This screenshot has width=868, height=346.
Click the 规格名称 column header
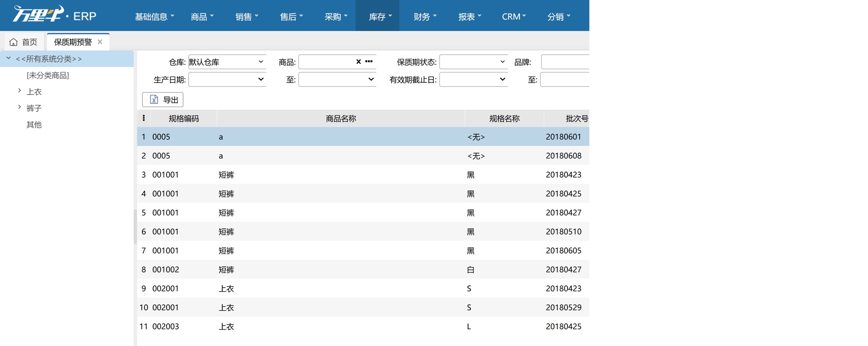[x=505, y=118]
